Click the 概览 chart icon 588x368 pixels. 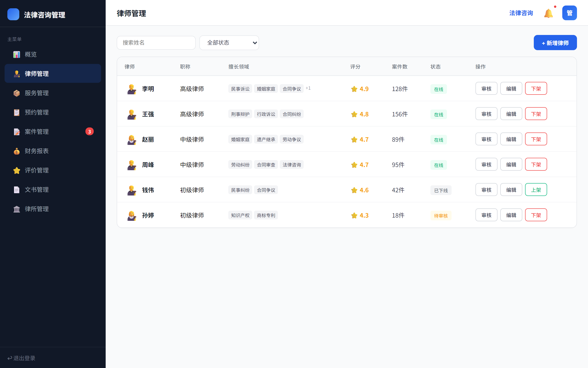click(17, 54)
